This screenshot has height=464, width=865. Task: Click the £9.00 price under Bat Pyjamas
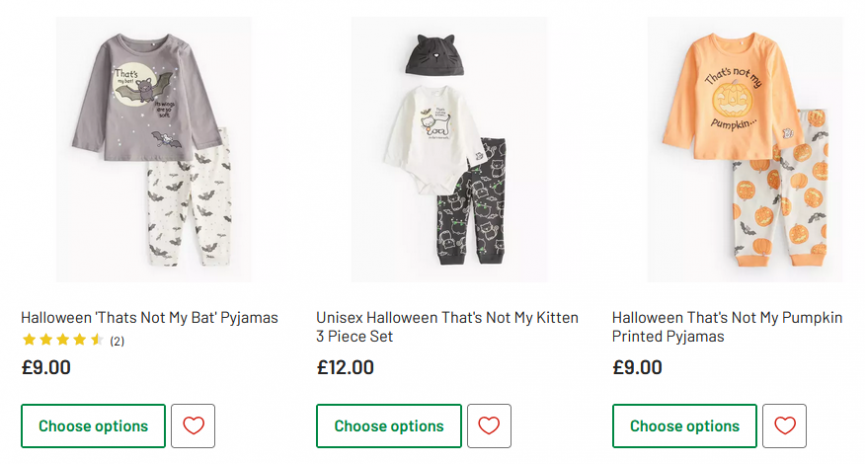pyautogui.click(x=46, y=367)
